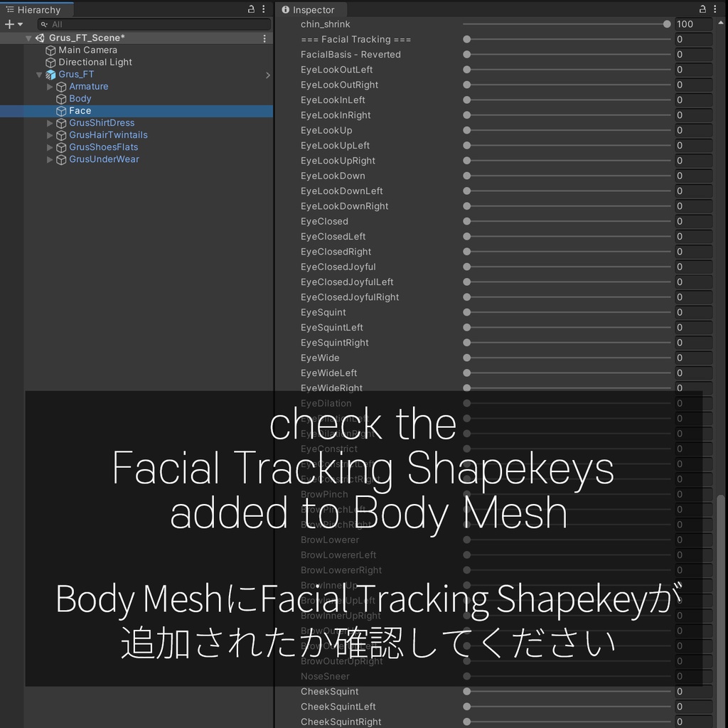The image size is (728, 728).
Task: Click the EyeClosed value input field
Action: 693,221
